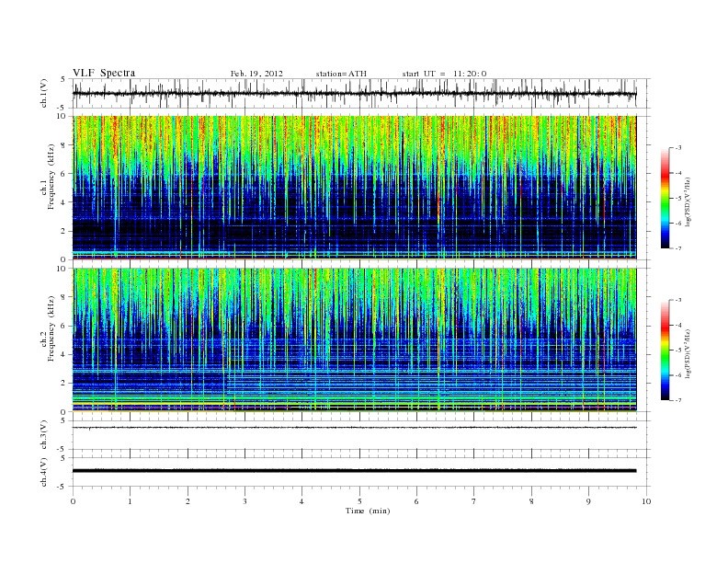Click the lower PSD color scale bar
Image resolution: width=728 pixels, height=563 pixels.
point(665,350)
